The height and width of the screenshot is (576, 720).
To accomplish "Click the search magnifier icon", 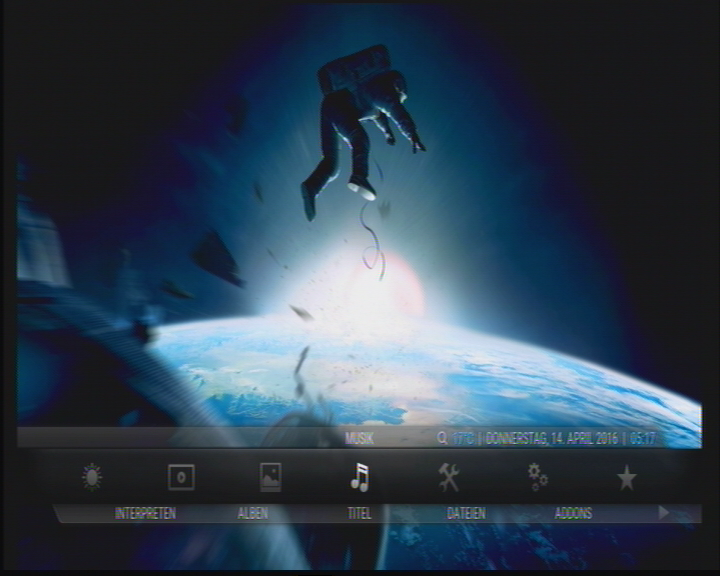I will pos(442,438).
